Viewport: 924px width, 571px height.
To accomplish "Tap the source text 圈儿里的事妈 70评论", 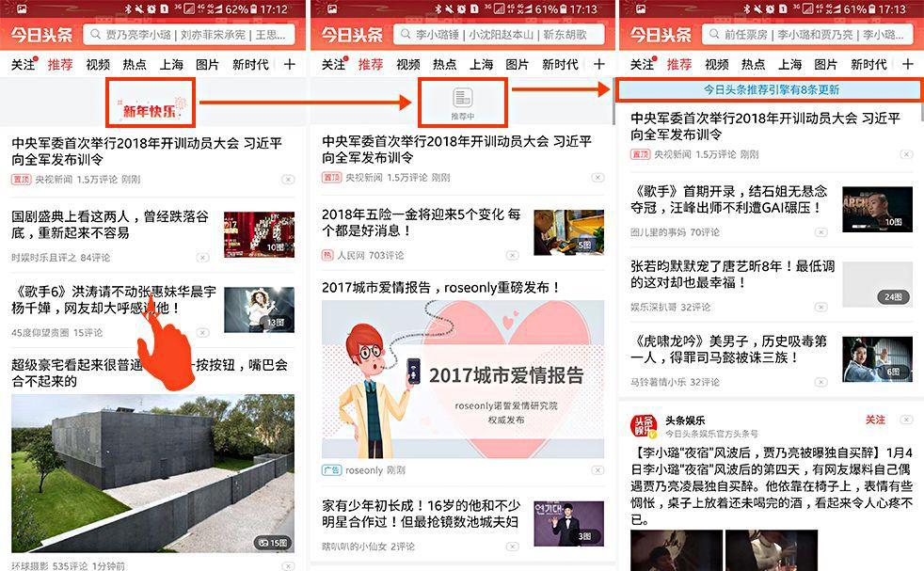I will 675,232.
